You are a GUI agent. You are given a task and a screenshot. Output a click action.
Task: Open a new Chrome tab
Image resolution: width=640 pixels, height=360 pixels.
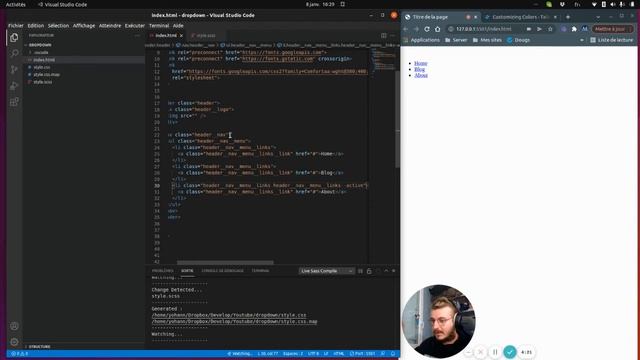click(568, 17)
